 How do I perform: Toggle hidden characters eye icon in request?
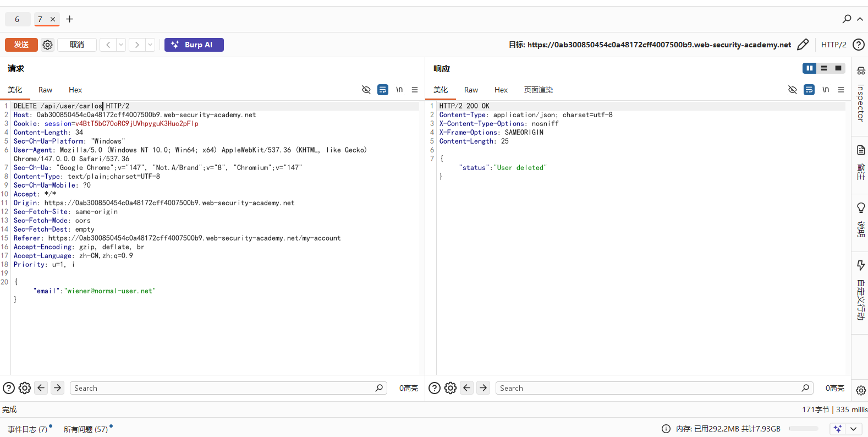pos(366,90)
